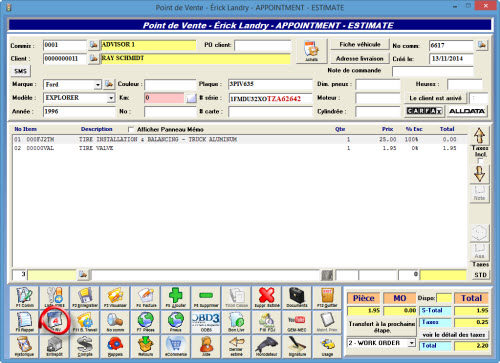
Task: Click the red X Suppr Estimé icon
Action: pos(266,297)
